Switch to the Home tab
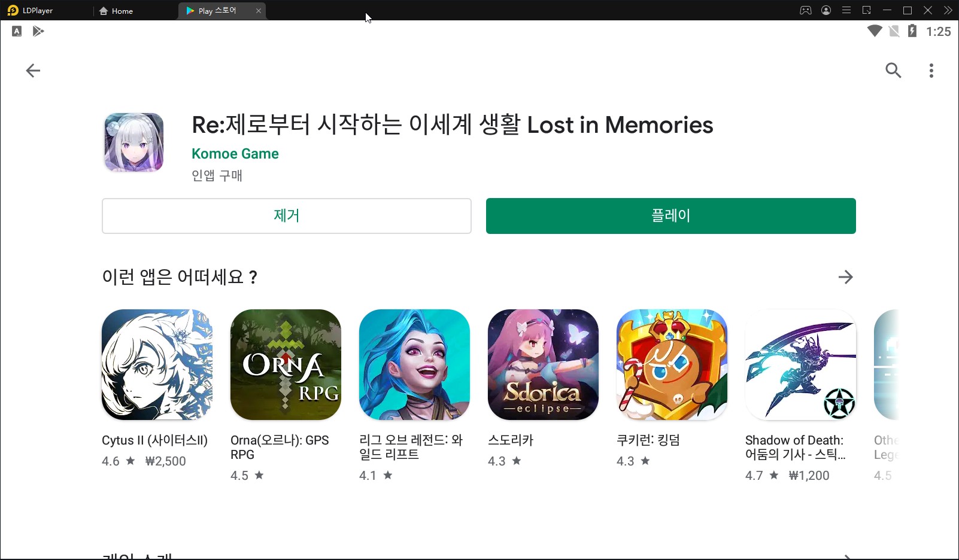Viewport: 959px width, 560px height. (x=116, y=11)
